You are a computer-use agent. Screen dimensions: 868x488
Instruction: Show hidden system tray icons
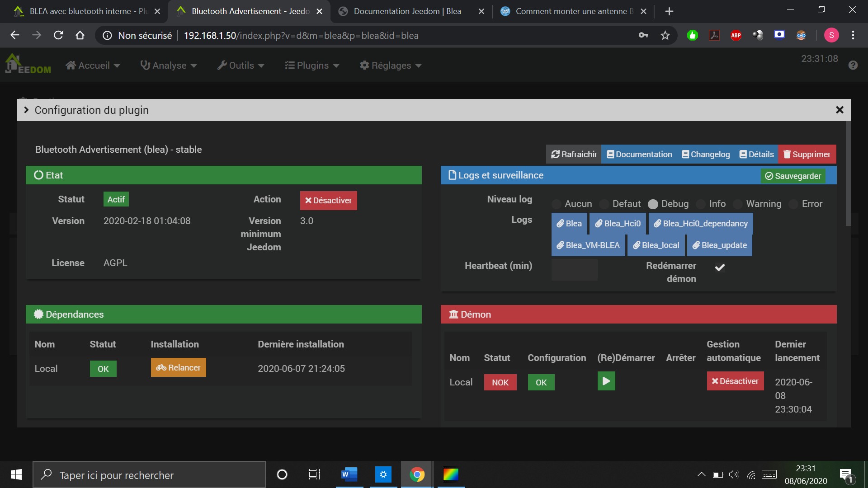tap(701, 474)
